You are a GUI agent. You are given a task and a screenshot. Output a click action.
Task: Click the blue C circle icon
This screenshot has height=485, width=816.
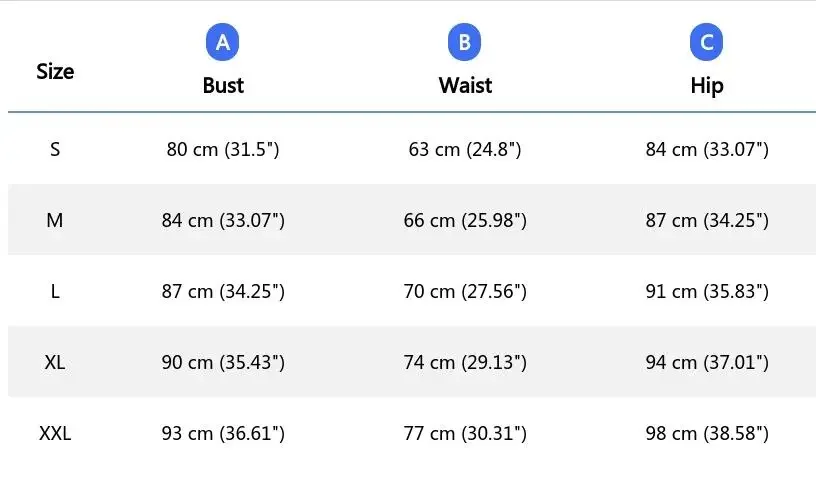coord(707,43)
